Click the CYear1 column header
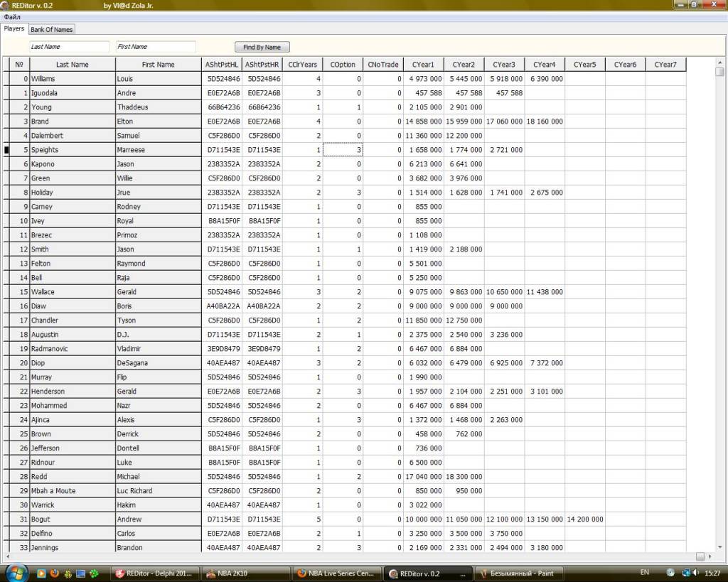 point(423,65)
